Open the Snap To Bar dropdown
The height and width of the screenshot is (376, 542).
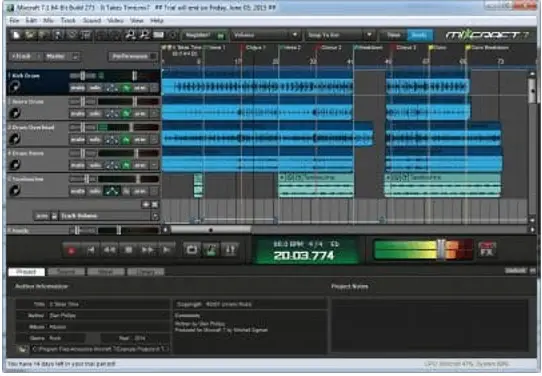[339, 35]
